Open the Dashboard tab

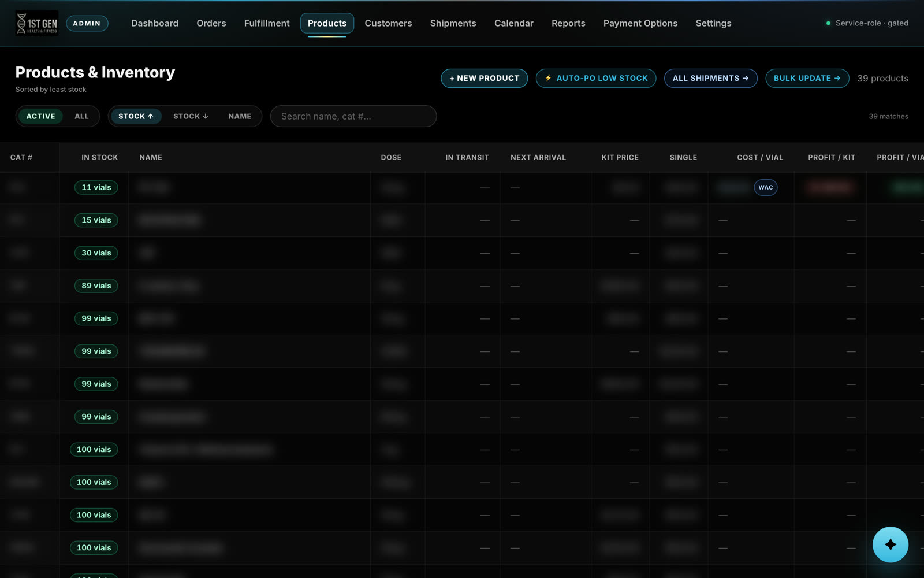pos(155,23)
